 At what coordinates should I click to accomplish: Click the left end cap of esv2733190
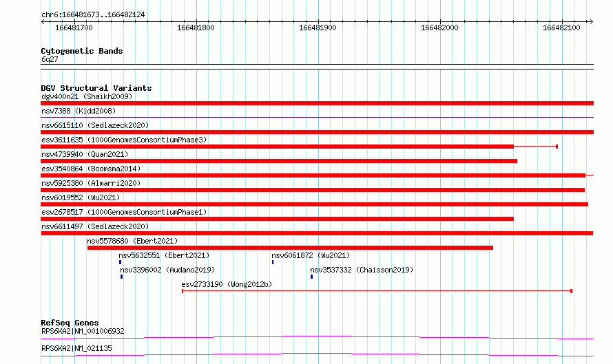pyautogui.click(x=183, y=291)
